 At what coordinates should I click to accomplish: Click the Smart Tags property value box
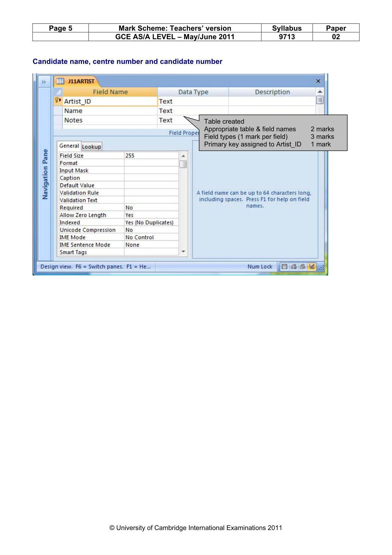(x=151, y=252)
